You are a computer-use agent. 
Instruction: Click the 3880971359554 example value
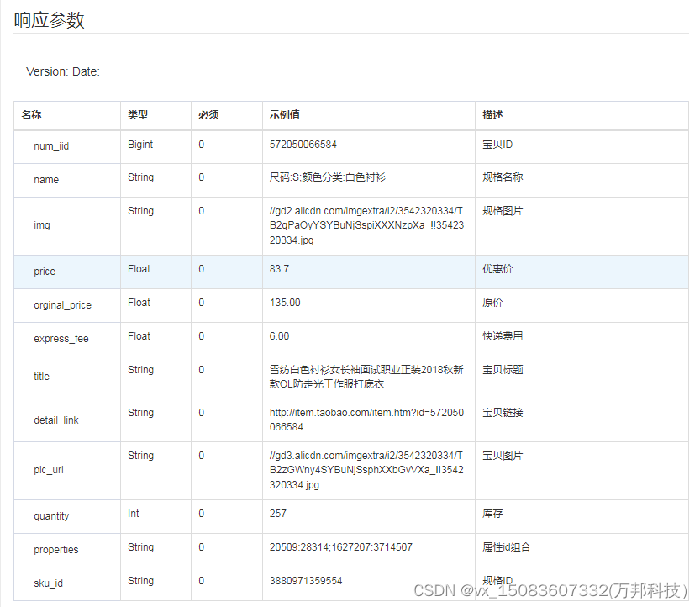[x=306, y=581]
